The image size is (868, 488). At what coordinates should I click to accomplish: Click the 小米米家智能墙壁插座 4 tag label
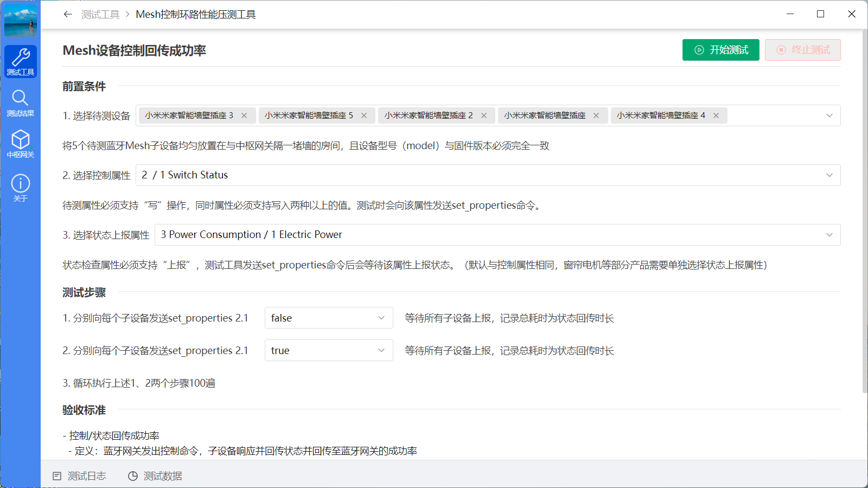point(661,115)
